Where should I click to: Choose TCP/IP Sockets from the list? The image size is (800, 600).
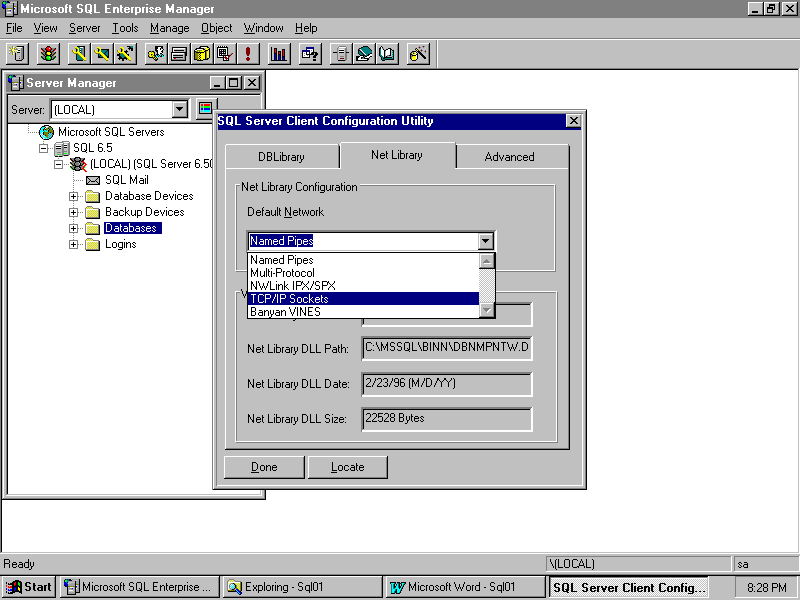click(290, 299)
